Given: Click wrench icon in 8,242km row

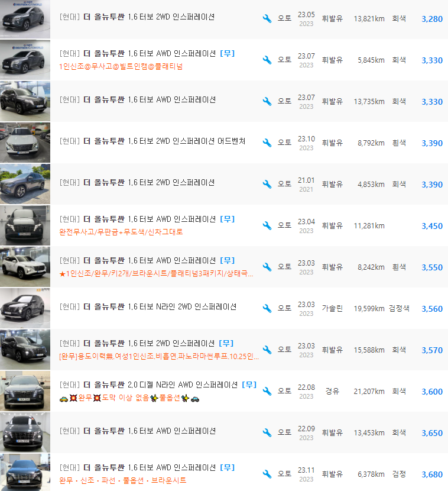Looking at the screenshot, I should tap(267, 267).
